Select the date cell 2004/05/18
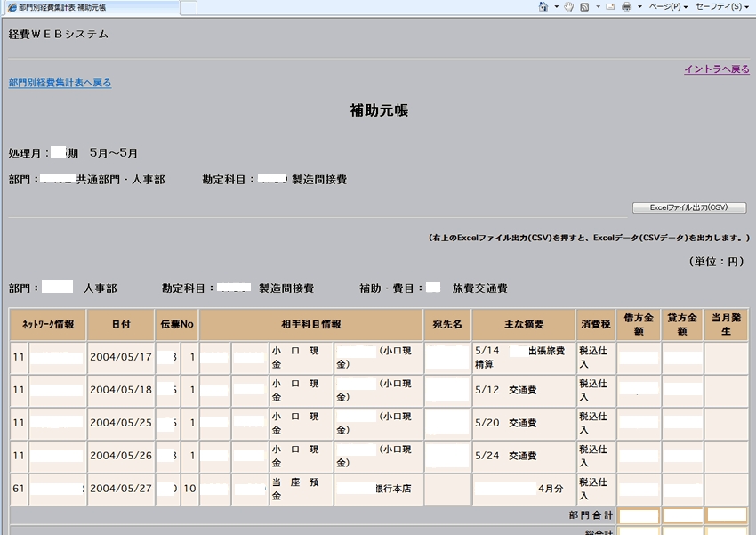 click(121, 390)
